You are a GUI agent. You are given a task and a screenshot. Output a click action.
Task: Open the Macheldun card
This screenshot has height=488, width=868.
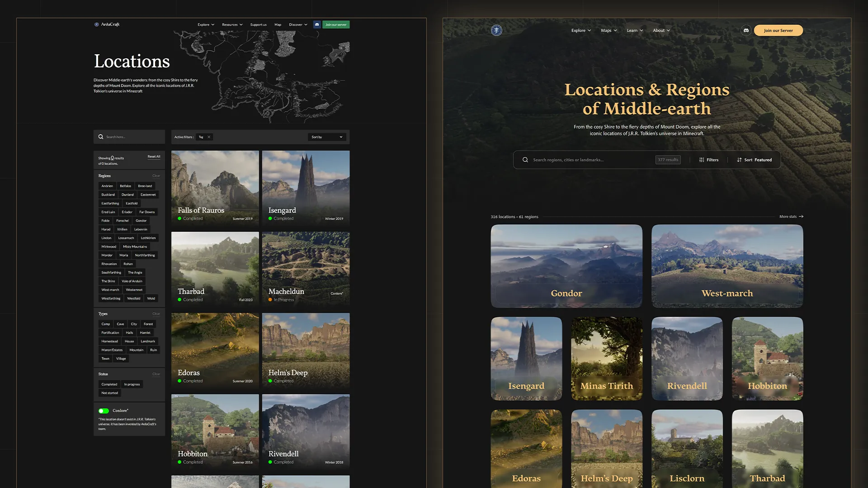point(306,268)
